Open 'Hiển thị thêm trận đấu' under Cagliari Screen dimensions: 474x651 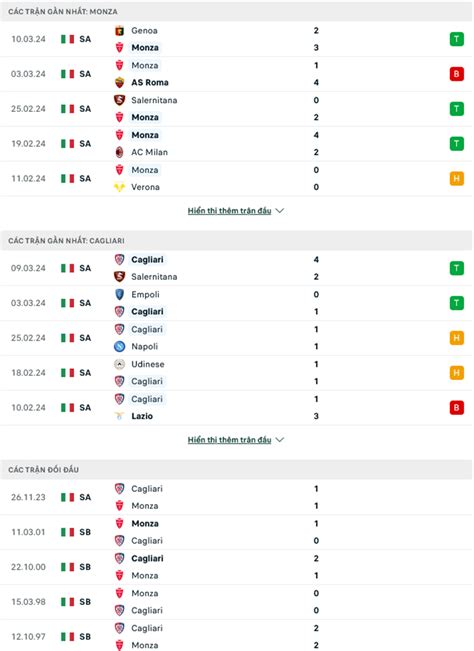230,440
